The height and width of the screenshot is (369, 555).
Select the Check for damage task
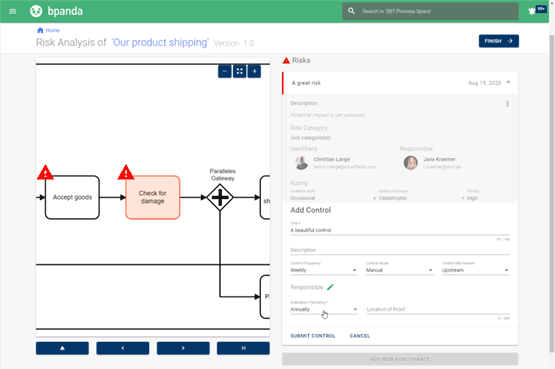(x=153, y=197)
